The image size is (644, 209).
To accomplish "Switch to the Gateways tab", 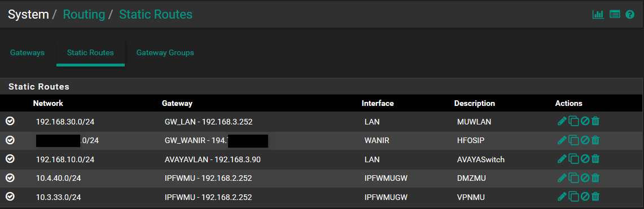I will (27, 53).
